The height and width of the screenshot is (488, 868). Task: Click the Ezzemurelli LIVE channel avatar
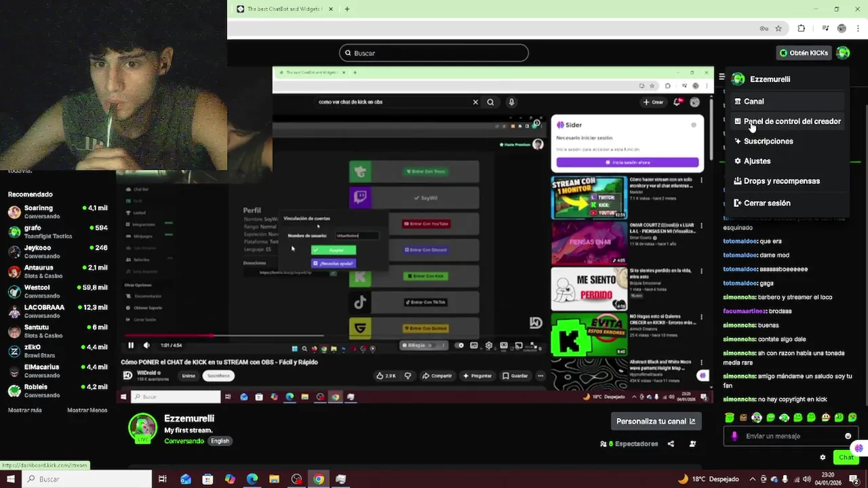pyautogui.click(x=143, y=428)
